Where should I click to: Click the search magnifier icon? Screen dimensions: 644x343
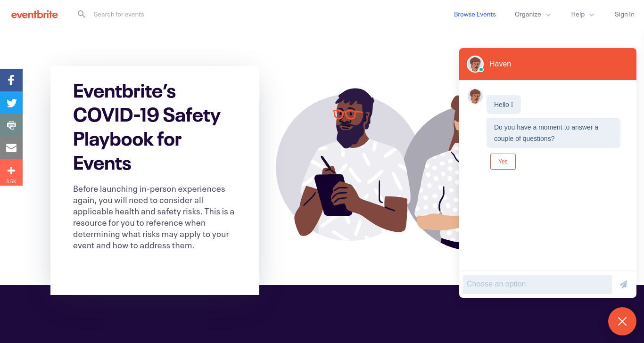[x=82, y=14]
